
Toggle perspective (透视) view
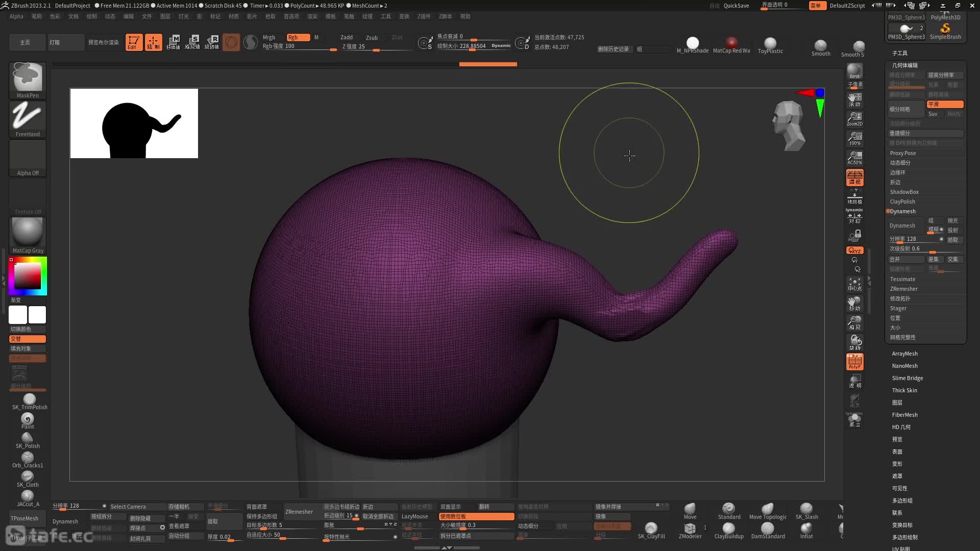click(855, 177)
